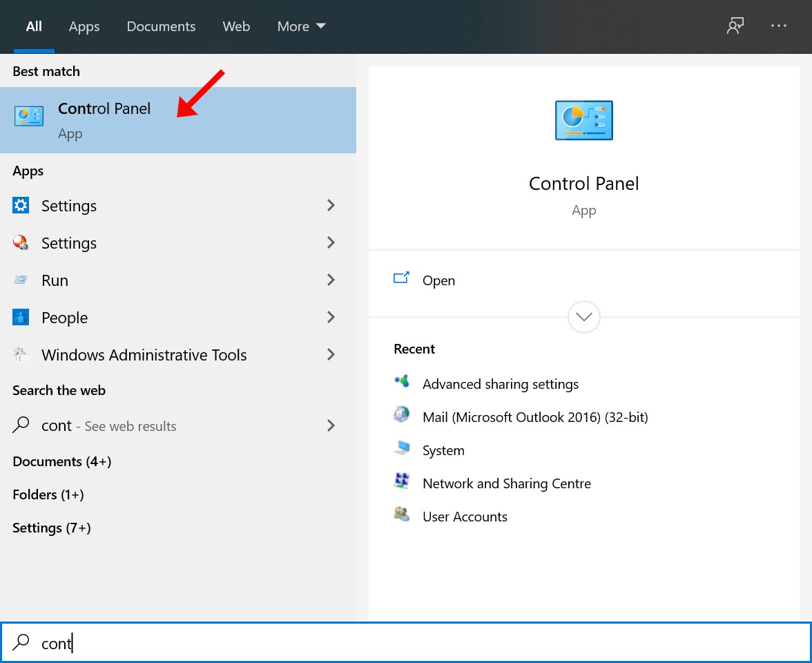Click the Open action icon
The image size is (812, 663).
tap(401, 278)
